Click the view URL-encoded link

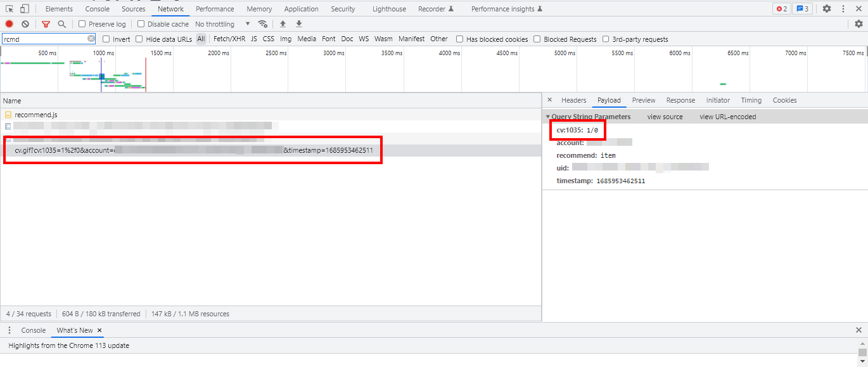click(x=728, y=117)
